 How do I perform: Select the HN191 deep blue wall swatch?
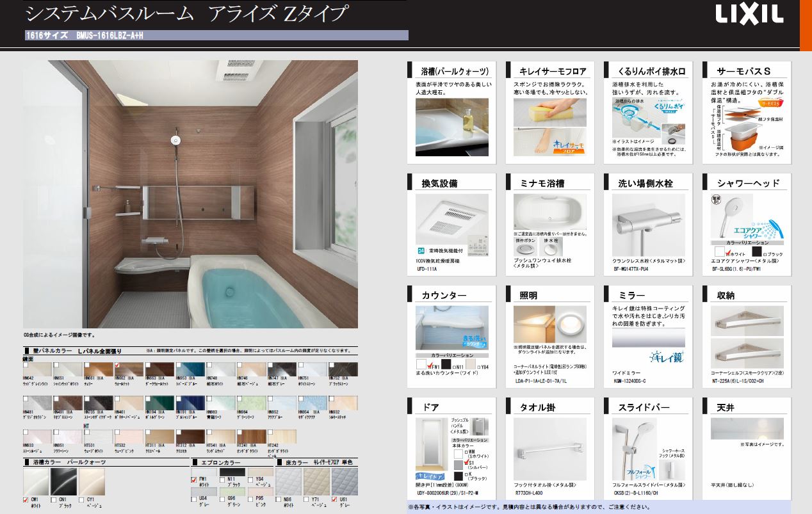coord(190,403)
